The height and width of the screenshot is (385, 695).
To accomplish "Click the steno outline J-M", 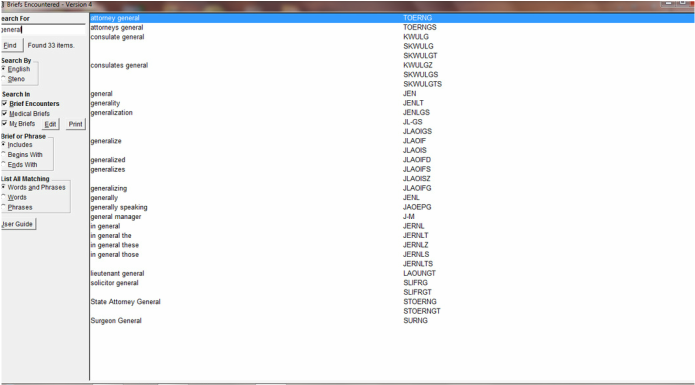I will (408, 217).
